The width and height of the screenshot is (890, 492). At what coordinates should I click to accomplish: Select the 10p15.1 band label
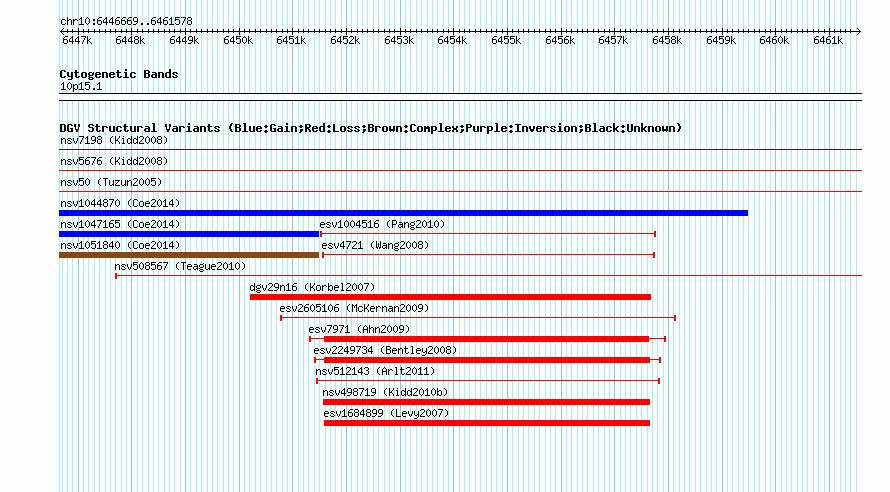81,86
